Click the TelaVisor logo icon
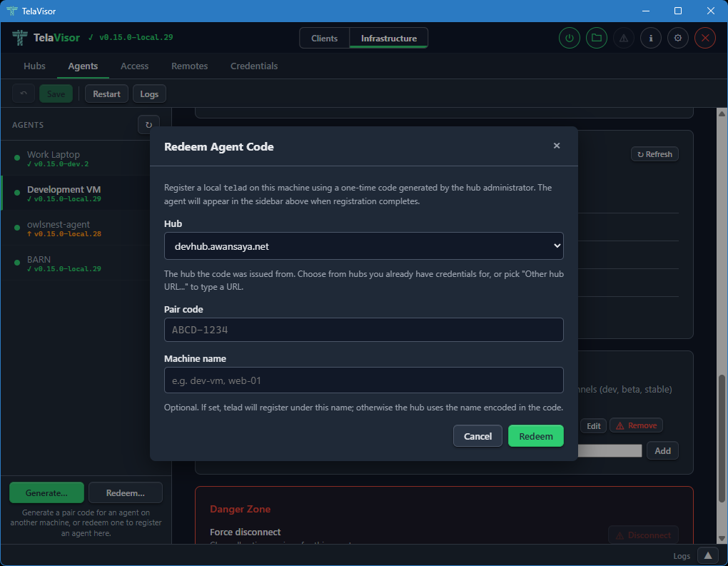The height and width of the screenshot is (566, 728). click(19, 38)
